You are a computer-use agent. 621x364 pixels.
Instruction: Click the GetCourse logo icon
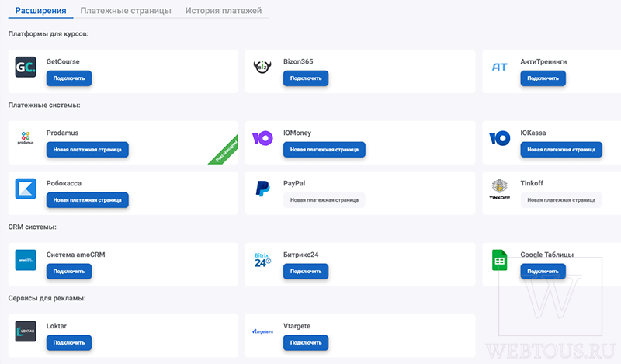[x=26, y=67]
